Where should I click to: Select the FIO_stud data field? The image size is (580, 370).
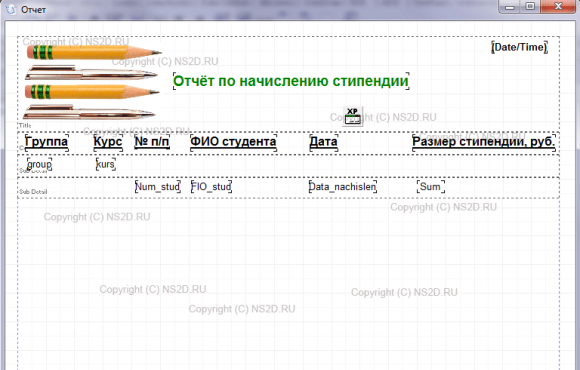pos(211,186)
